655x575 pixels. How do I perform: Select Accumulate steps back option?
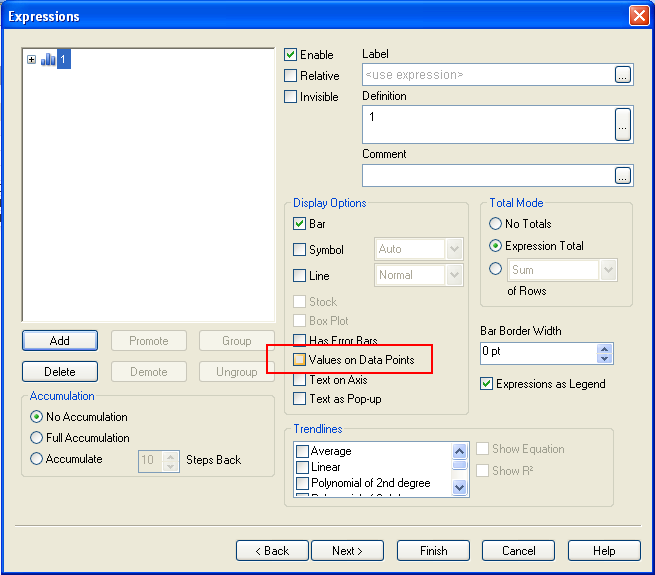click(36, 458)
